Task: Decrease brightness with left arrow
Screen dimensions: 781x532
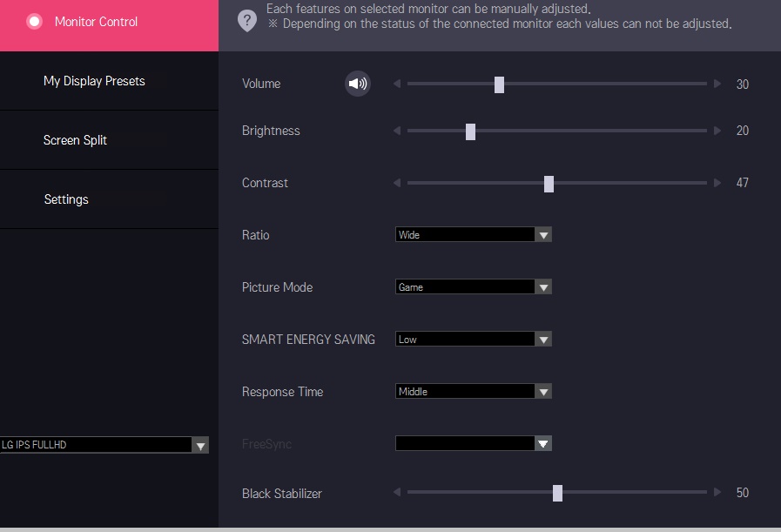Action: pos(397,131)
